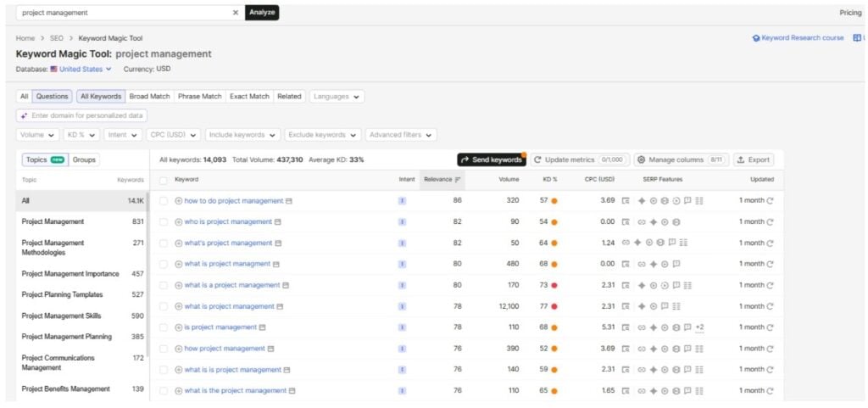Open the Exclude keywords dropdown
The height and width of the screenshot is (408, 868).
[323, 135]
